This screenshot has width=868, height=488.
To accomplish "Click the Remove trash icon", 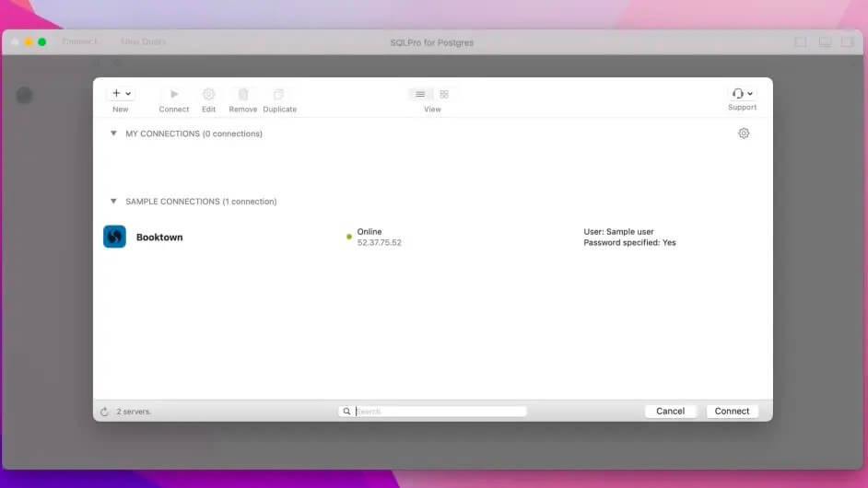I will pyautogui.click(x=243, y=94).
